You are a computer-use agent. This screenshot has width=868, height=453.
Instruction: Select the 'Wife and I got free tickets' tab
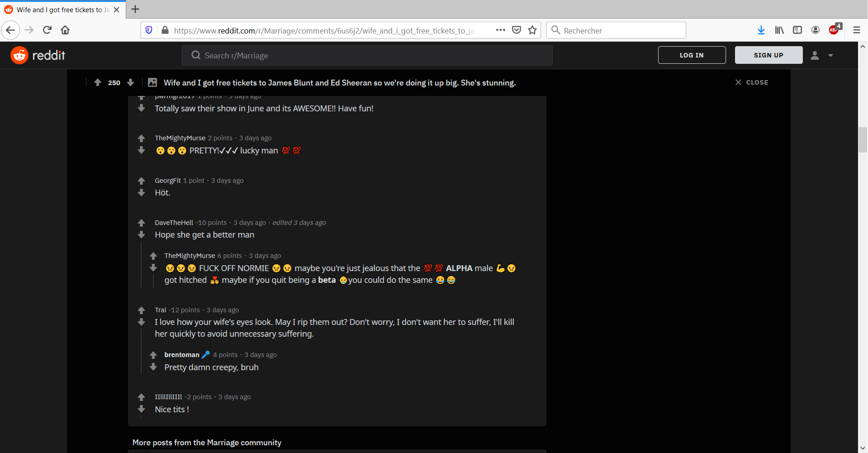tap(62, 10)
